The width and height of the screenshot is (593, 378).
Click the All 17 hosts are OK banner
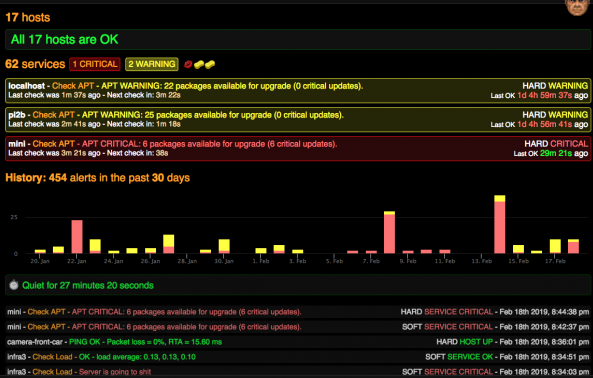(298, 39)
